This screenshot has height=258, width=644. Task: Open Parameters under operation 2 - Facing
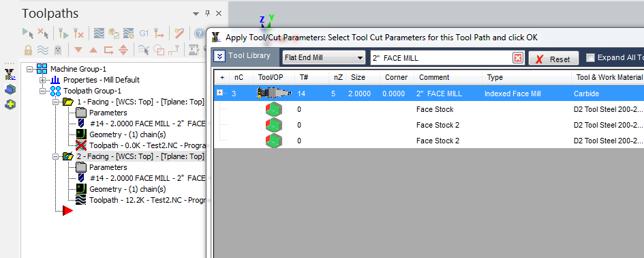[x=108, y=167]
